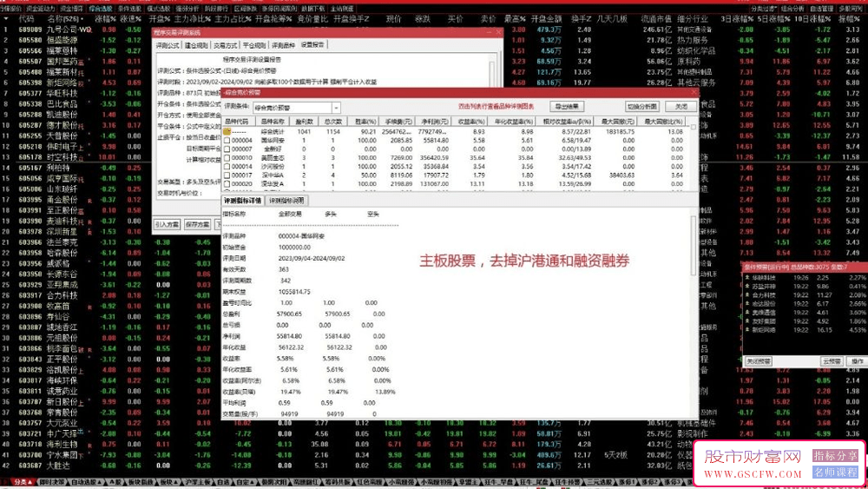This screenshot has width=868, height=489.
Task: Click the 净利润(元) column header
Action: [x=434, y=122]
